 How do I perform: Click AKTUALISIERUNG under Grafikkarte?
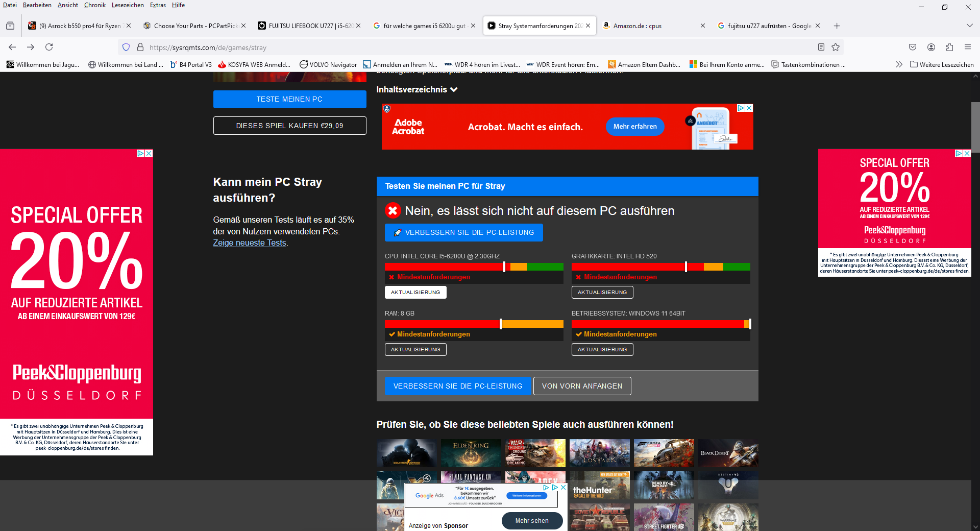click(602, 292)
